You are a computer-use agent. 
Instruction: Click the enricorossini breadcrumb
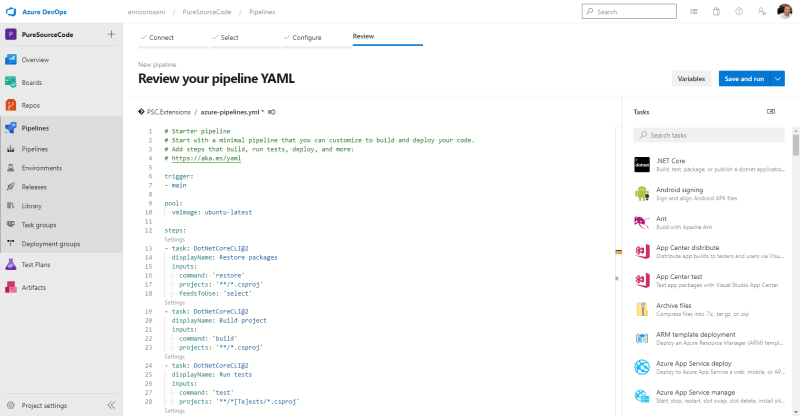click(146, 12)
